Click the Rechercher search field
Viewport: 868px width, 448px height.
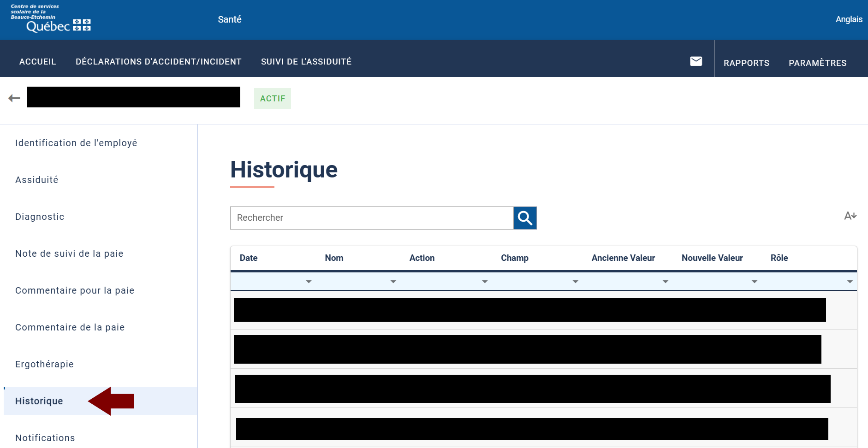372,218
